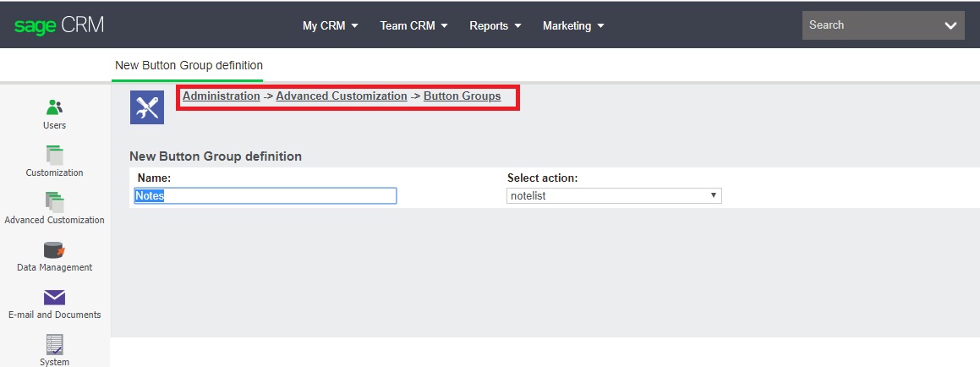Follow the Advanced Customization breadcrumb link
The image size is (980, 367).
tap(342, 96)
